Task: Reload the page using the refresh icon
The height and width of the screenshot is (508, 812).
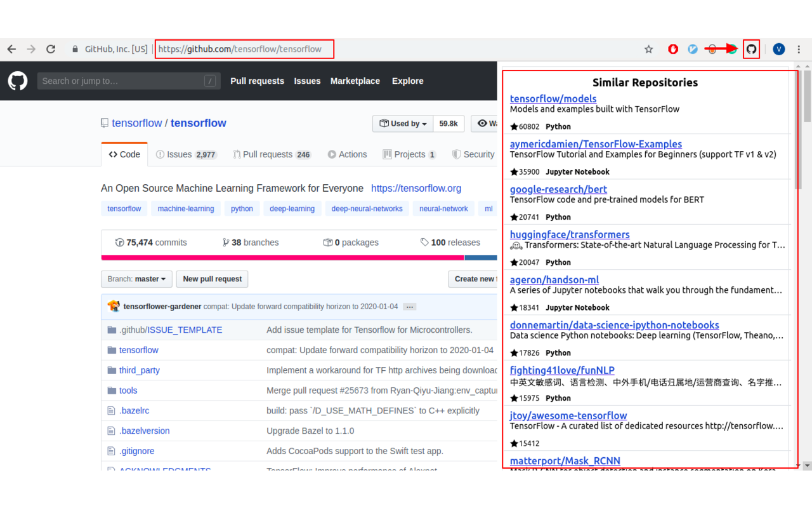Action: tap(51, 49)
